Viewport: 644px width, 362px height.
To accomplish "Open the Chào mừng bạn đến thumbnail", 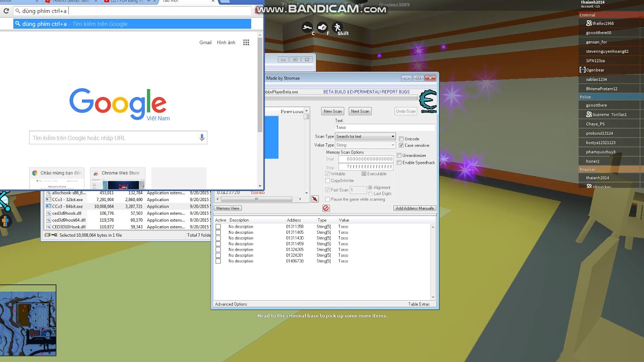I will pos(57,178).
